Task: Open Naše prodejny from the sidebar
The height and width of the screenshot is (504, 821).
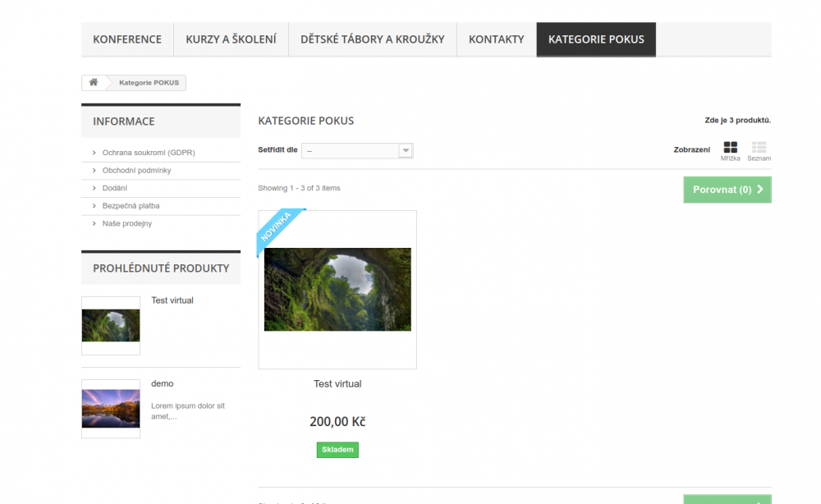Action: (126, 222)
